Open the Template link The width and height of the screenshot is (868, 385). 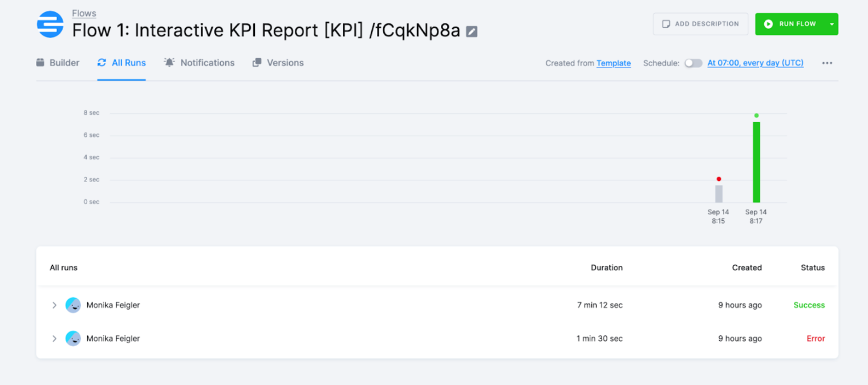(614, 63)
